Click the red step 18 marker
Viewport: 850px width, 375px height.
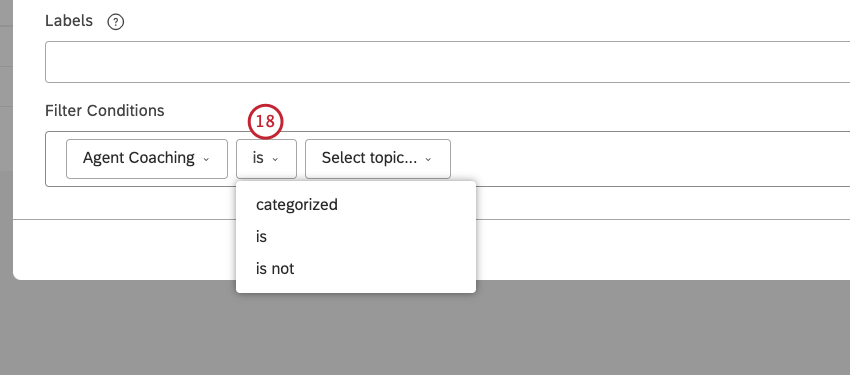click(x=266, y=121)
